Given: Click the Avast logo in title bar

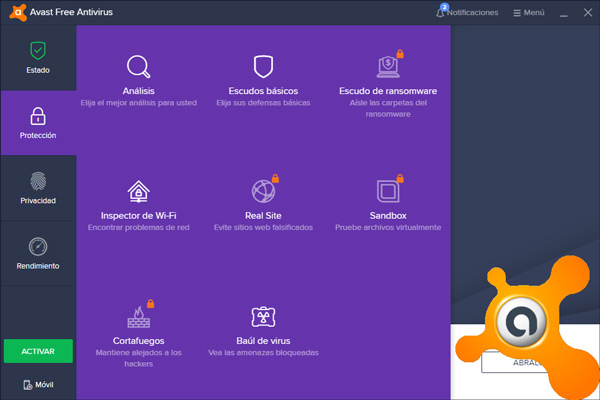Looking at the screenshot, I should point(18,12).
